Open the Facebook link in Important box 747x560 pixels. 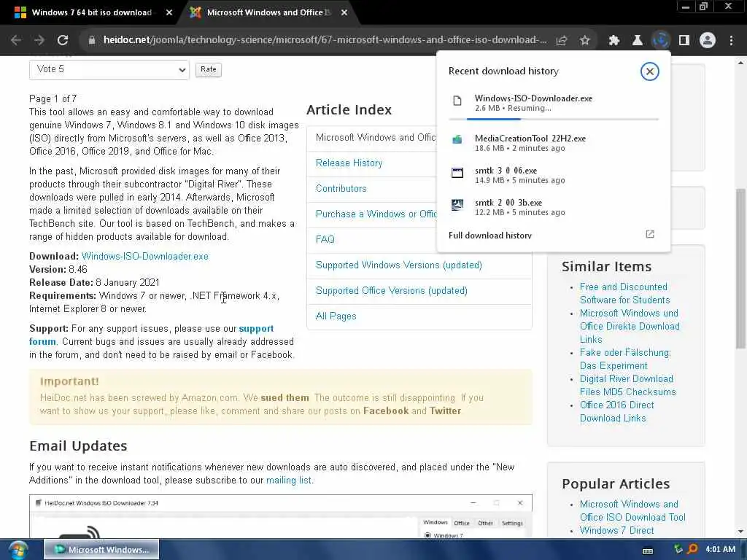(386, 411)
